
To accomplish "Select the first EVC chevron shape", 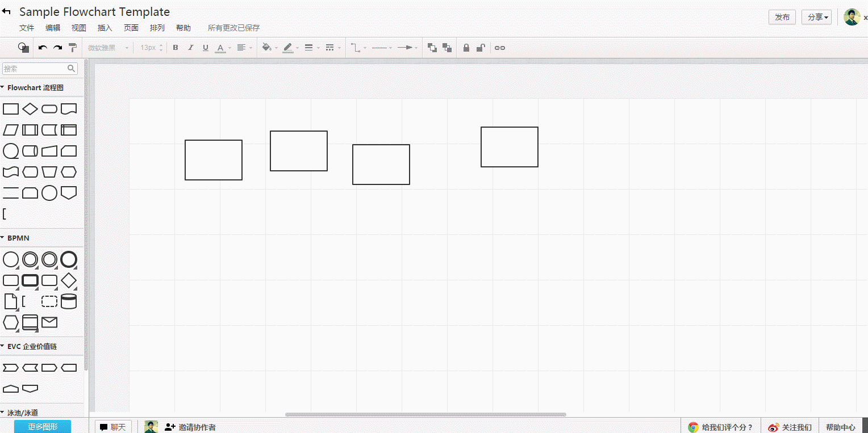I will (x=11, y=368).
